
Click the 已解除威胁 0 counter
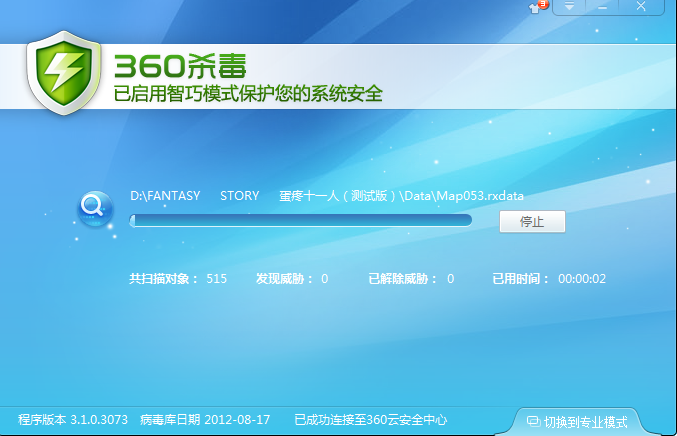pos(411,279)
